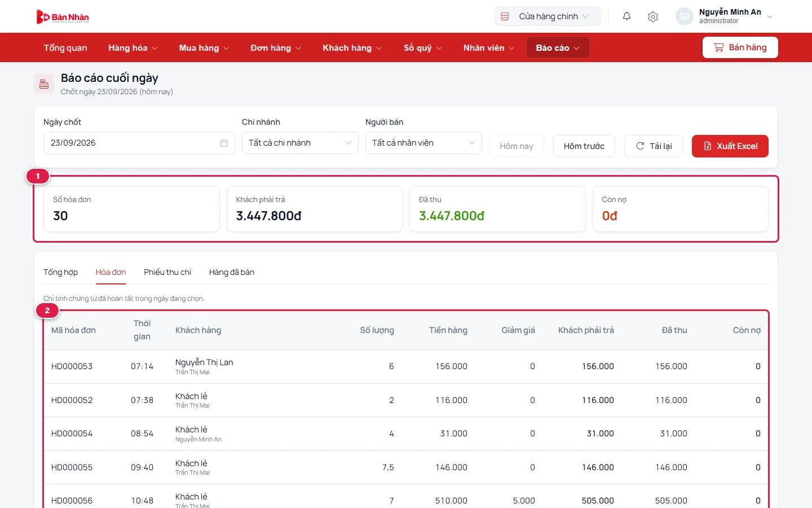The image size is (812, 508).
Task: Click the Mã hóa đơn column header
Action: [73, 330]
